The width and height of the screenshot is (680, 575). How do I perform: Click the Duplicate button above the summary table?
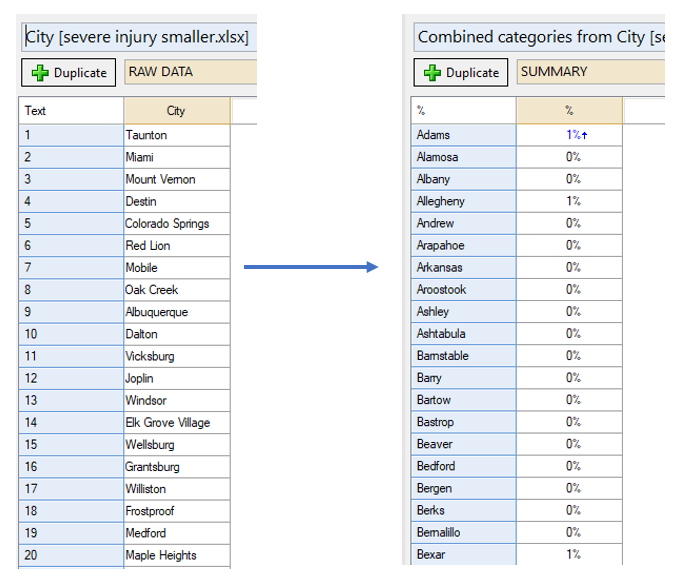tap(461, 72)
